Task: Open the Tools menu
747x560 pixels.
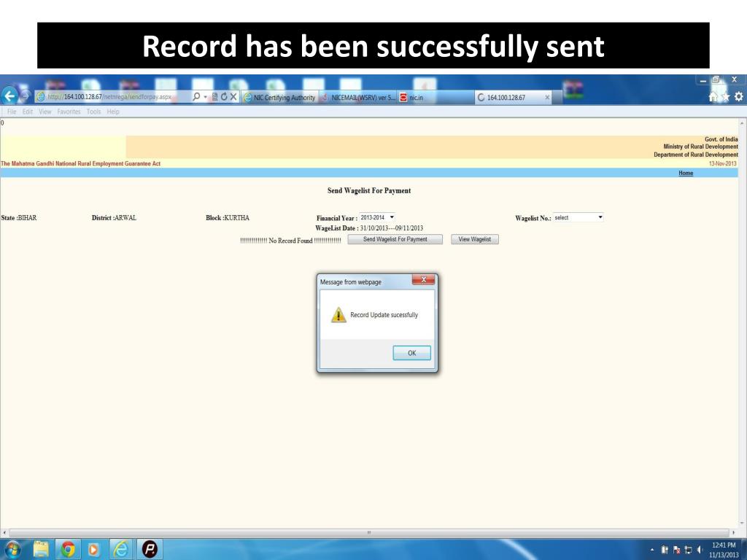Action: [x=93, y=112]
